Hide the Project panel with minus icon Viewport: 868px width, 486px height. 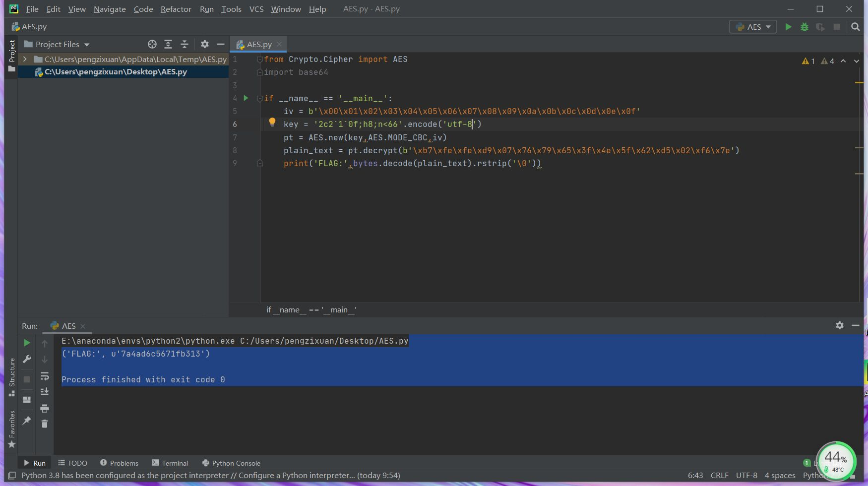pyautogui.click(x=221, y=44)
